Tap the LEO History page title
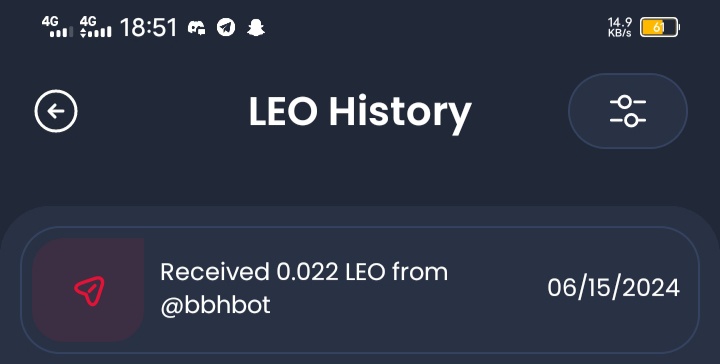The image size is (720, 364). tap(360, 112)
